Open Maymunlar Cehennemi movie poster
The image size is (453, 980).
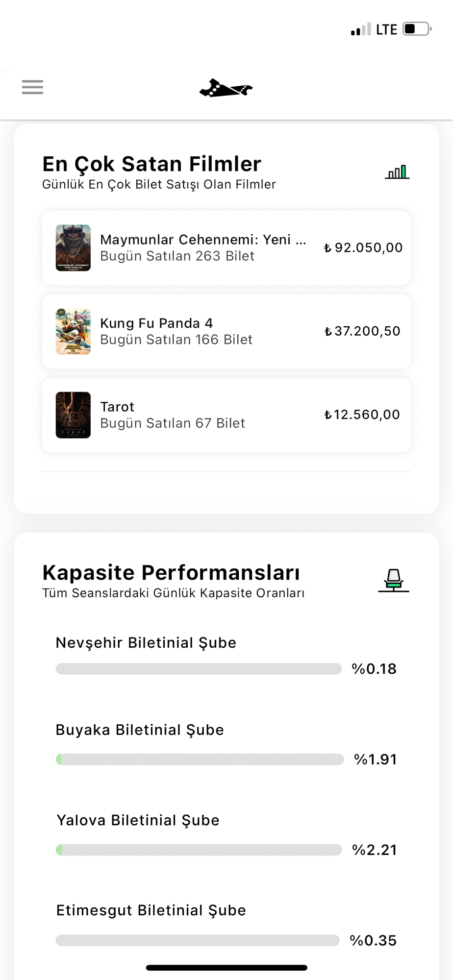point(73,248)
